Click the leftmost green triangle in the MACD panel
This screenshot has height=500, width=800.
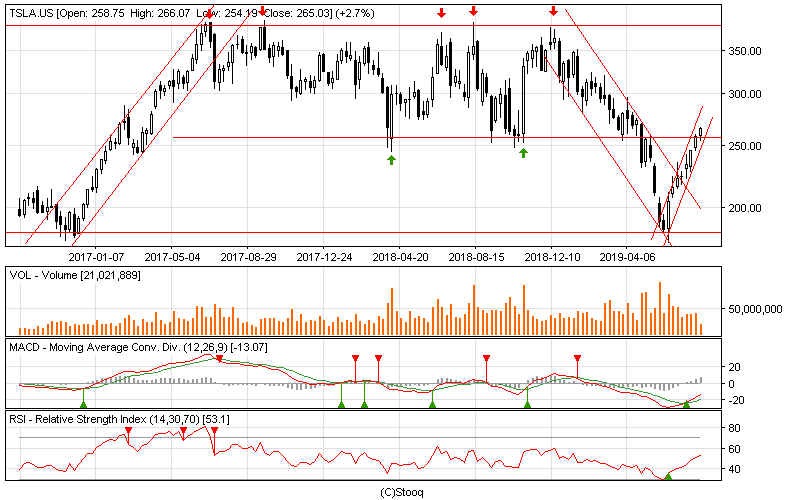coord(84,405)
